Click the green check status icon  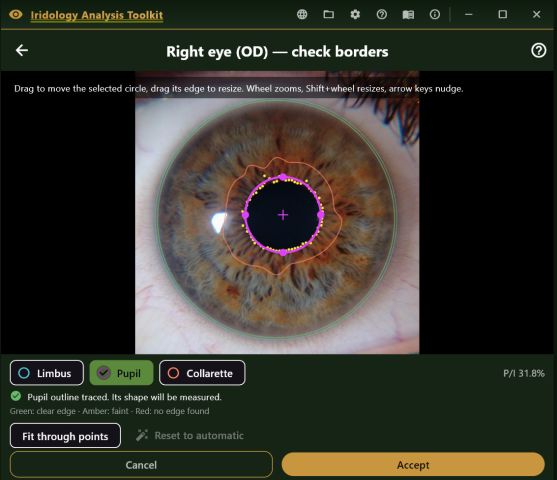[x=16, y=396]
